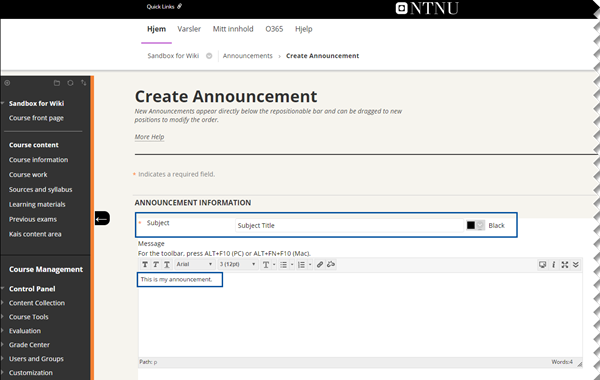Open numbered list style dropdown arrow
600x380 pixels.
(x=310, y=264)
